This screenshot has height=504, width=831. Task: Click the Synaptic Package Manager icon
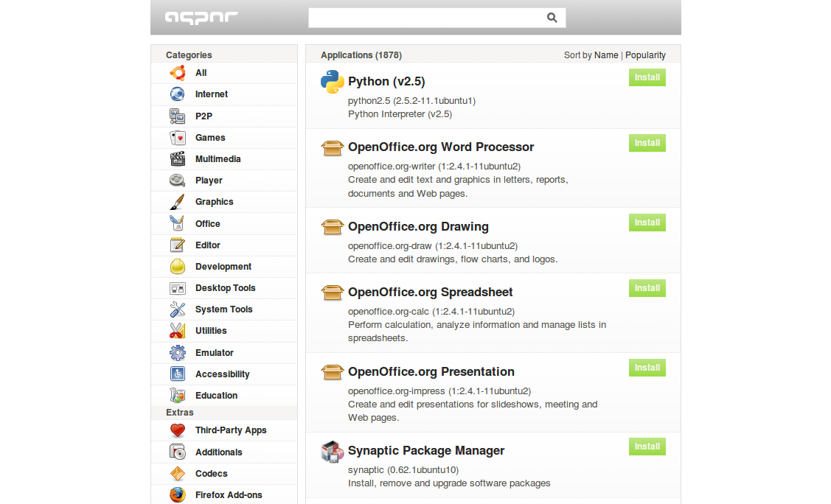click(x=333, y=451)
